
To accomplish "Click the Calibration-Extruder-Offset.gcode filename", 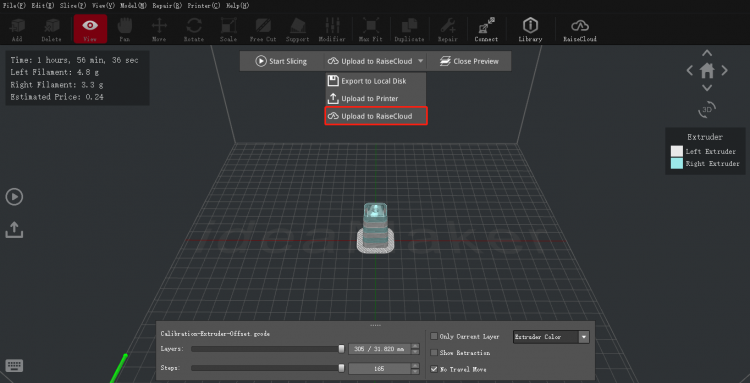I will tap(215, 334).
